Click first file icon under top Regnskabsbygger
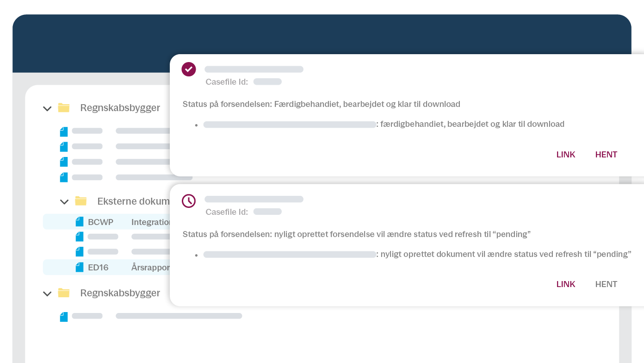This screenshot has width=644, height=363. point(64,131)
